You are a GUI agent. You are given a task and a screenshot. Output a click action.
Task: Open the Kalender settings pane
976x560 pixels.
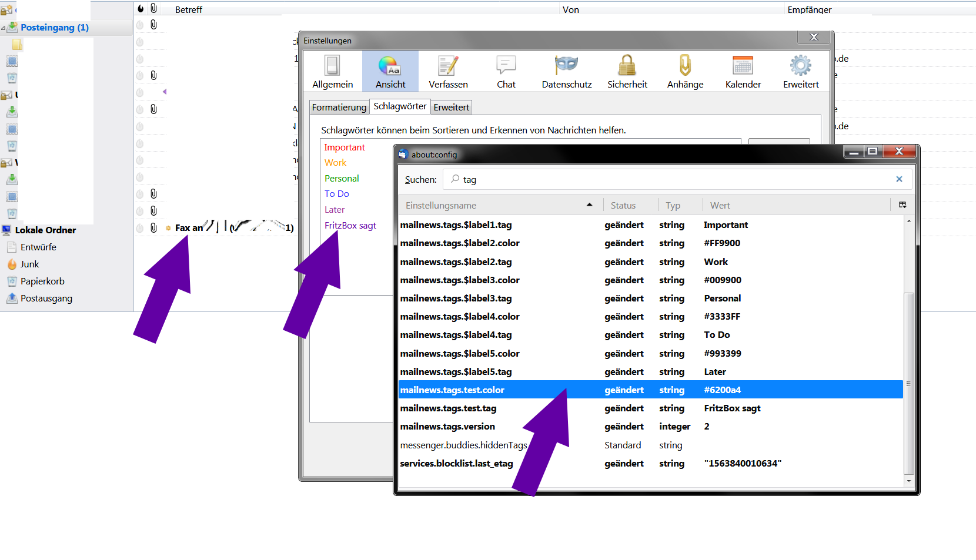[743, 71]
